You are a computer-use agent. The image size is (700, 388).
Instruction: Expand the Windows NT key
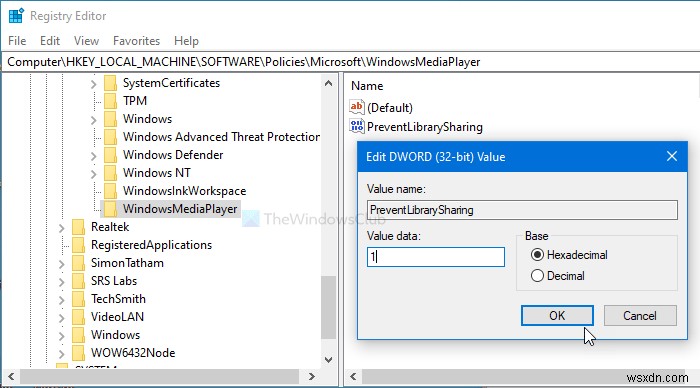pos(93,174)
